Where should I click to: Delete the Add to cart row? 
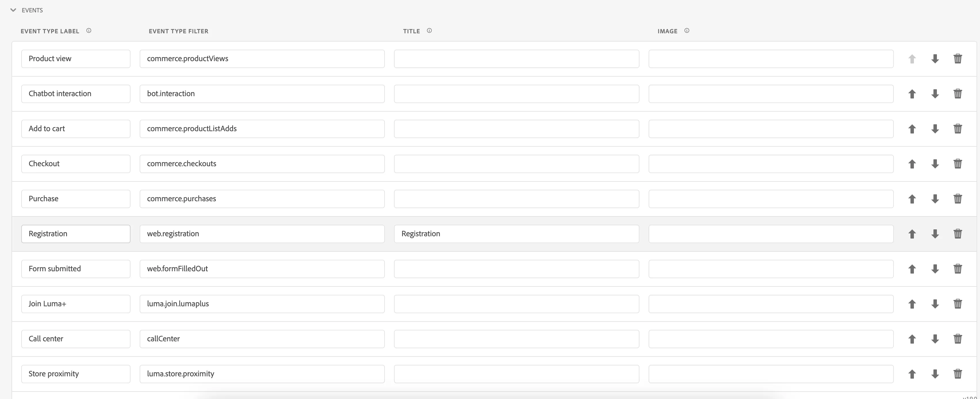958,129
